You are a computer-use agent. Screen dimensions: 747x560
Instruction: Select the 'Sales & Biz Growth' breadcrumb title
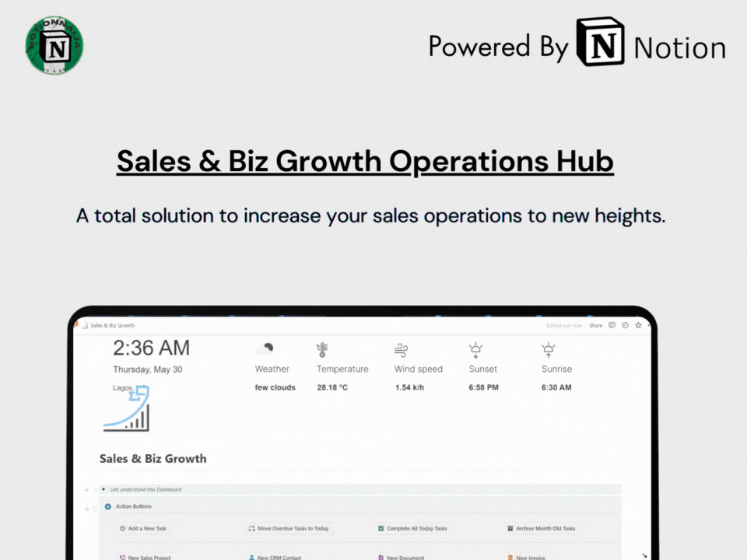click(112, 326)
